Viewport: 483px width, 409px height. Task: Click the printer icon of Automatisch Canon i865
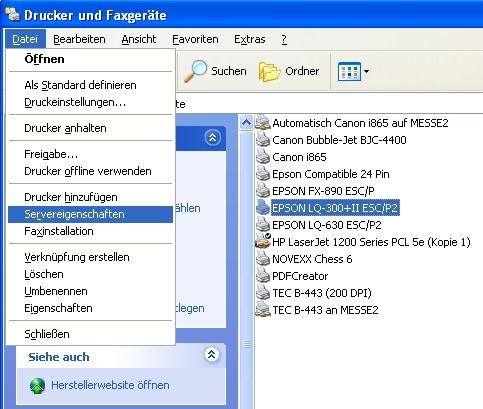[263, 122]
